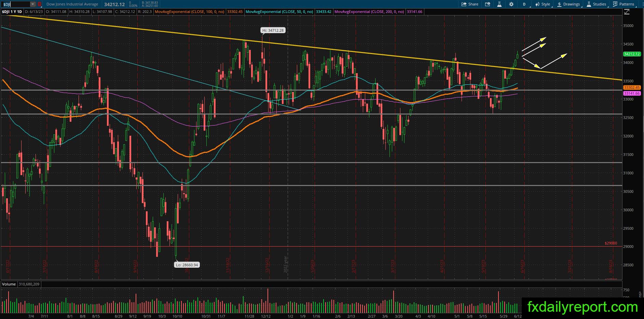Click the H: 34310.28 high value
Screen dimensions: 644x319
[79, 12]
